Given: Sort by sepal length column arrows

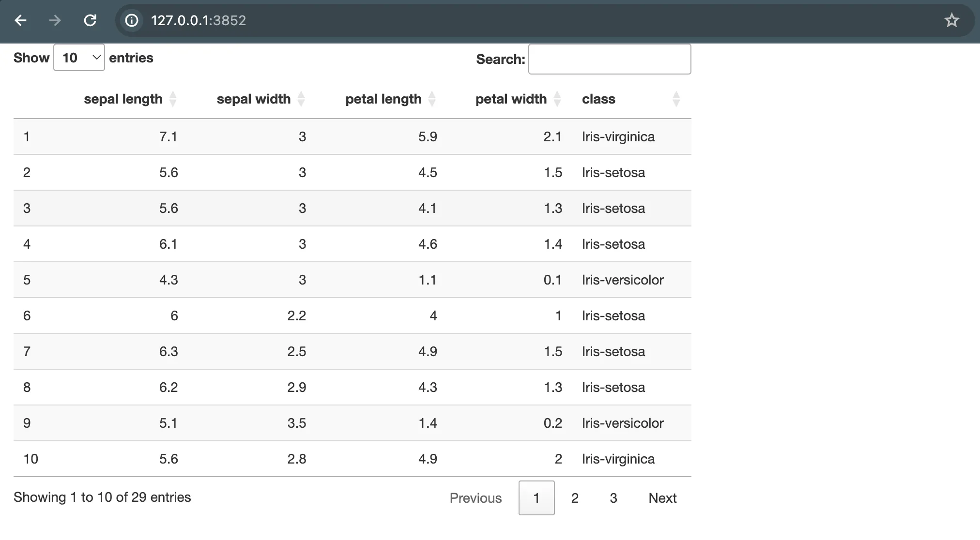Looking at the screenshot, I should pyautogui.click(x=173, y=99).
